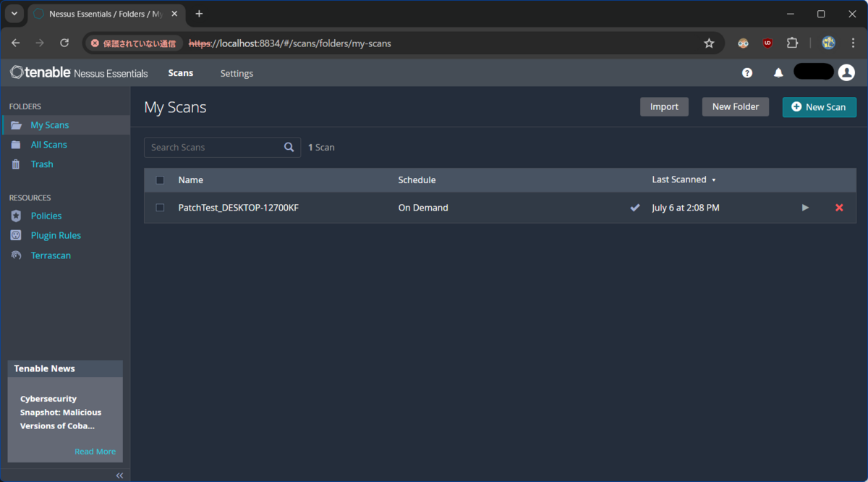Click the Import button
The height and width of the screenshot is (482, 868).
pyautogui.click(x=664, y=107)
